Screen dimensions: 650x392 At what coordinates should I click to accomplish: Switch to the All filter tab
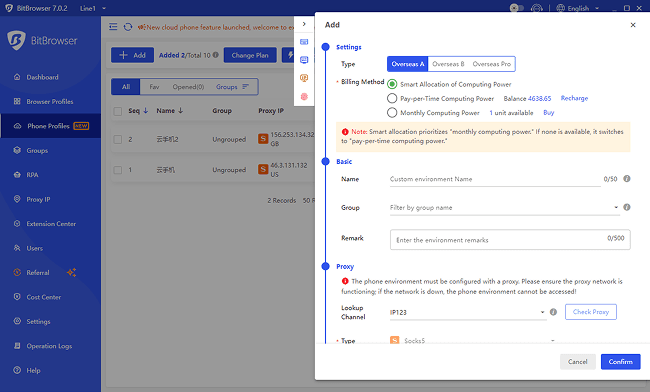coord(126,87)
